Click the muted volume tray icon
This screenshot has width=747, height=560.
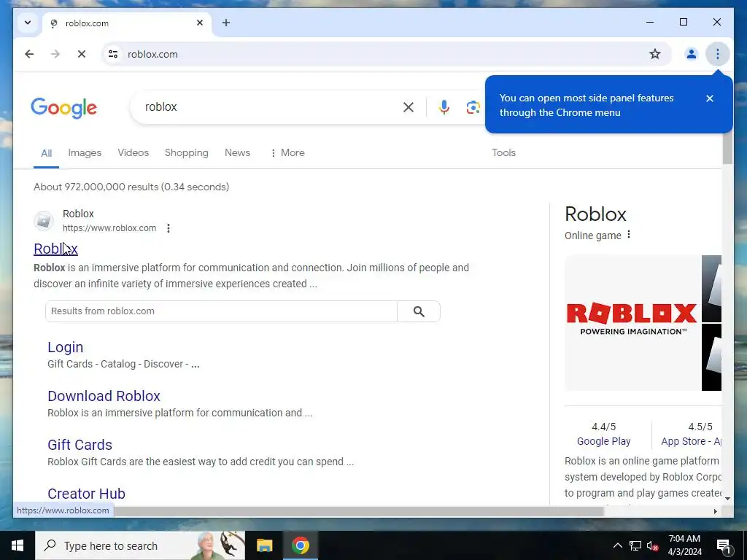(x=652, y=545)
